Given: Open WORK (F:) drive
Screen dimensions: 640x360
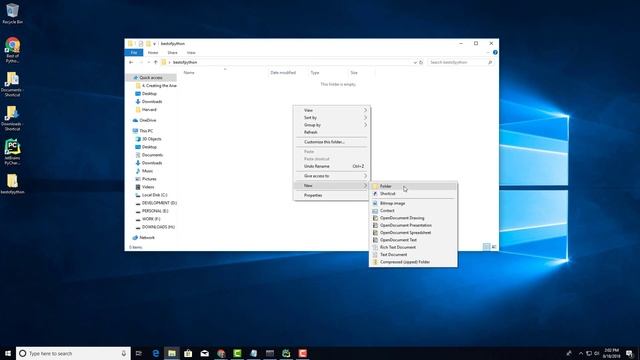Looking at the screenshot, I should [151, 219].
